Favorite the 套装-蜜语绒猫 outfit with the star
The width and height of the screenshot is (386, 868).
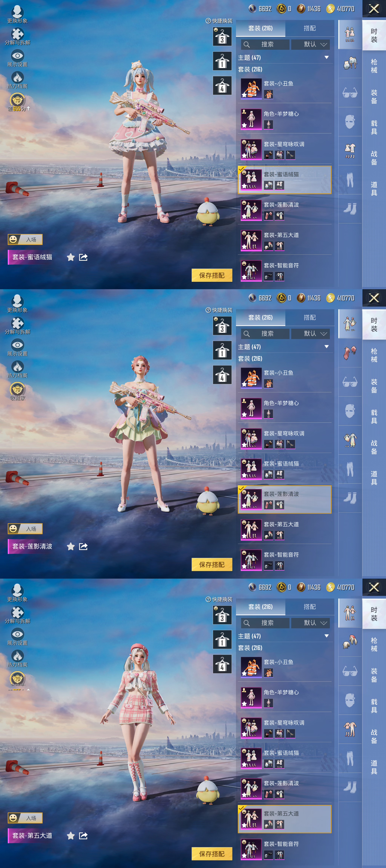[x=71, y=257]
